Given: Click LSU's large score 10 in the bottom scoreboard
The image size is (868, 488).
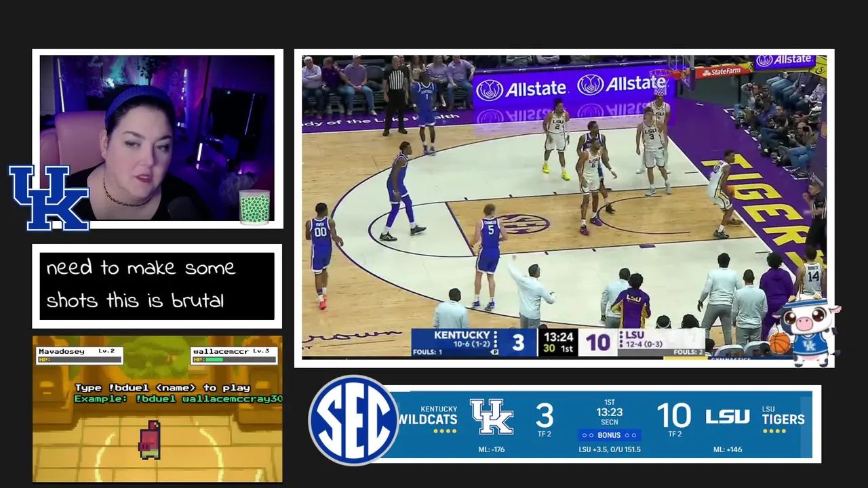Looking at the screenshot, I should click(674, 415).
